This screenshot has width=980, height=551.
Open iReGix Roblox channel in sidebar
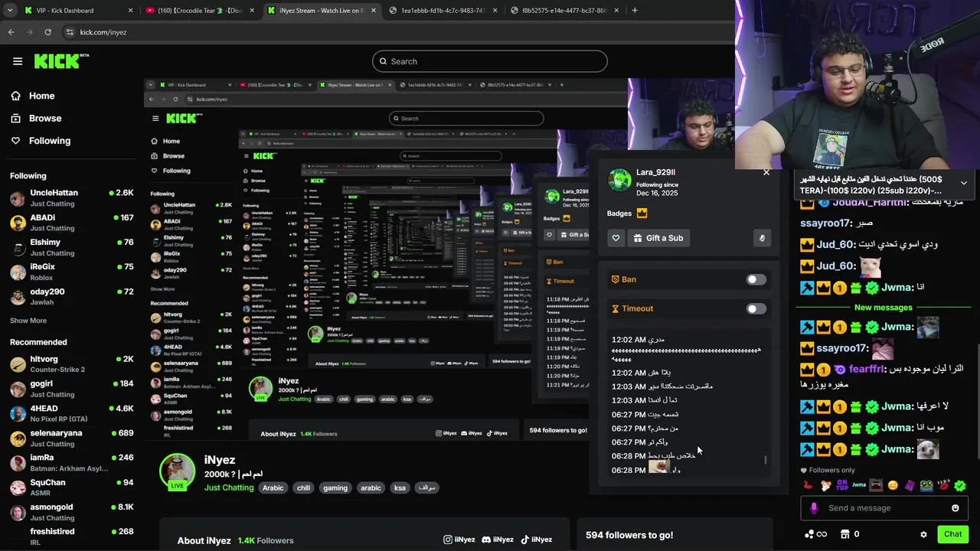(x=72, y=272)
